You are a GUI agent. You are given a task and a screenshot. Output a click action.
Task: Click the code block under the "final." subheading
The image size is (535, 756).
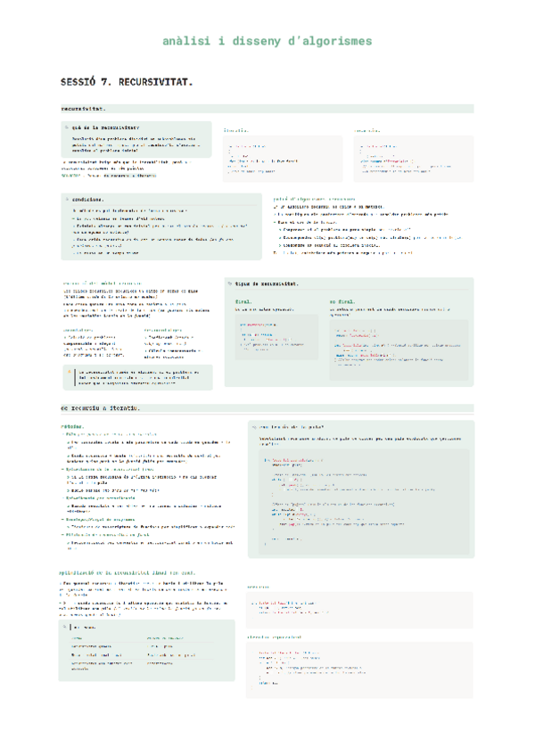277,337
